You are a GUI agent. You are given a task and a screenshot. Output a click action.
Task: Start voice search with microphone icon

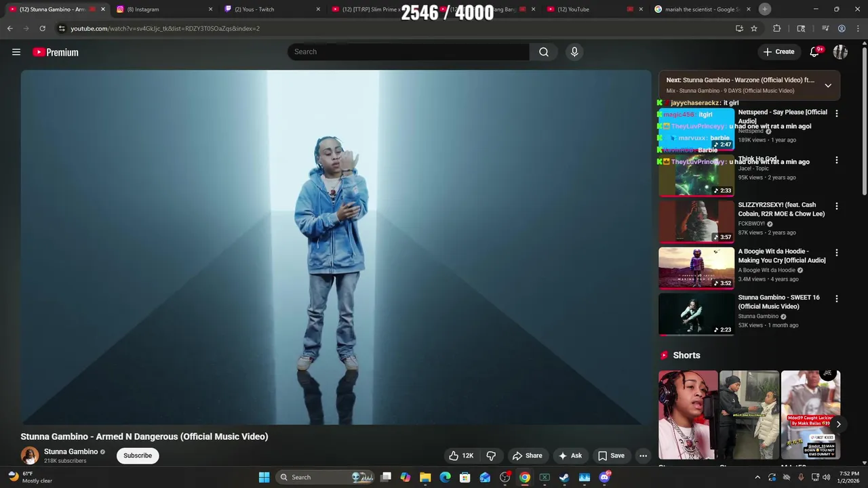pyautogui.click(x=574, y=52)
